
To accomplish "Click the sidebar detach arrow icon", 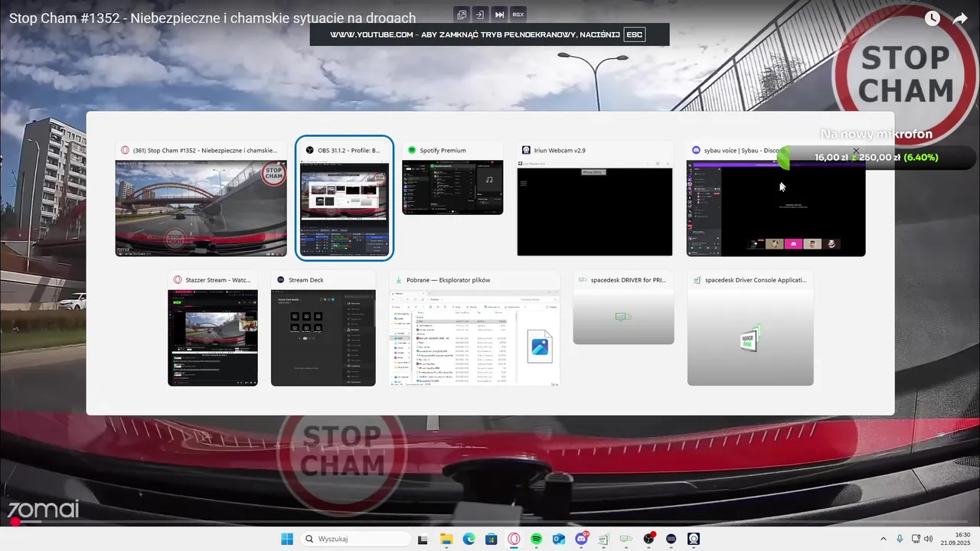I will pyautogui.click(x=479, y=14).
